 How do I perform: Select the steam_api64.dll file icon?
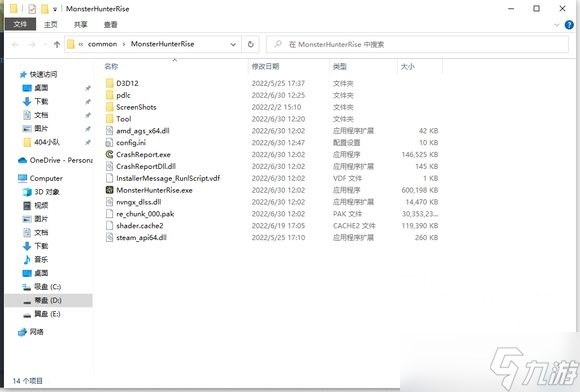click(x=109, y=237)
